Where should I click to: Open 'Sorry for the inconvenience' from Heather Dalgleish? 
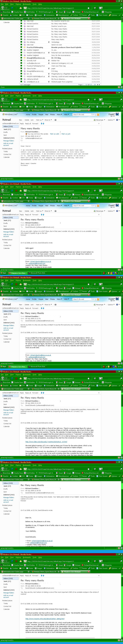pos(61,55)
